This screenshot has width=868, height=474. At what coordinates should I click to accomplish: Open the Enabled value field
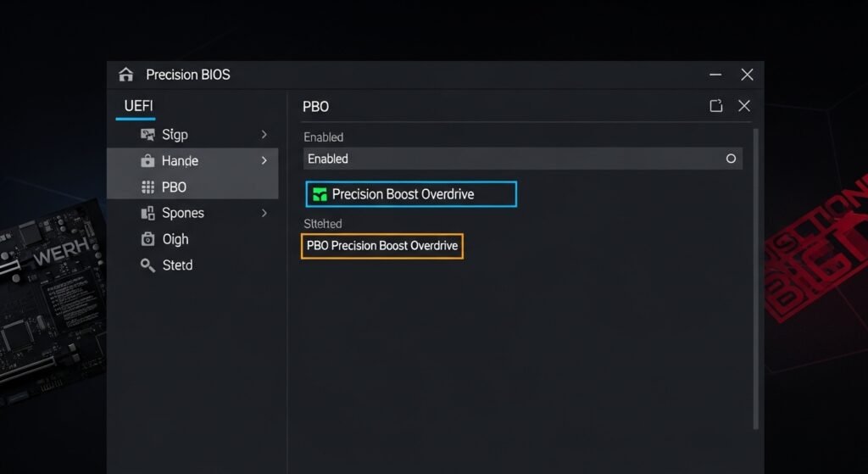tap(509, 159)
